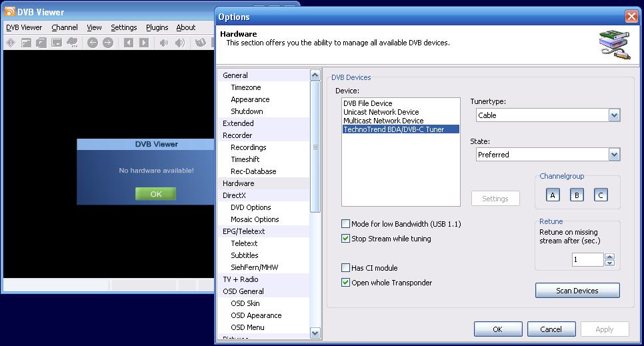Click the volume up speaker icon
The width and height of the screenshot is (644, 346).
point(180,43)
